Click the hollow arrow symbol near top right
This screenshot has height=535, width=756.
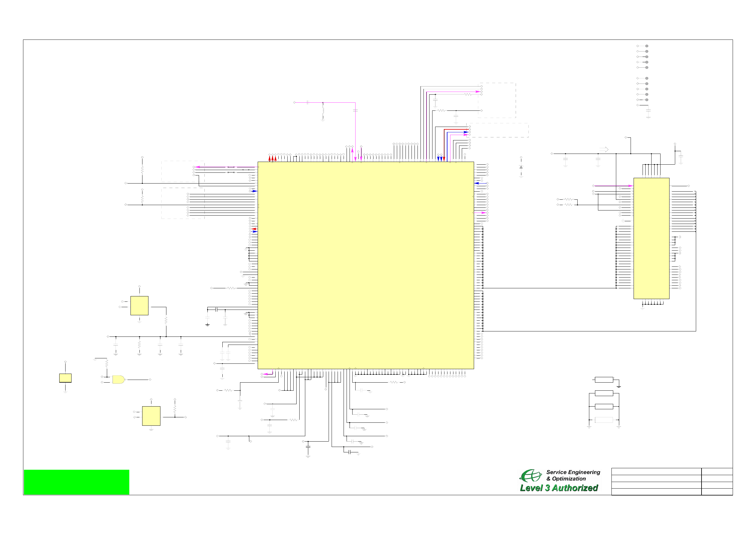point(604,149)
